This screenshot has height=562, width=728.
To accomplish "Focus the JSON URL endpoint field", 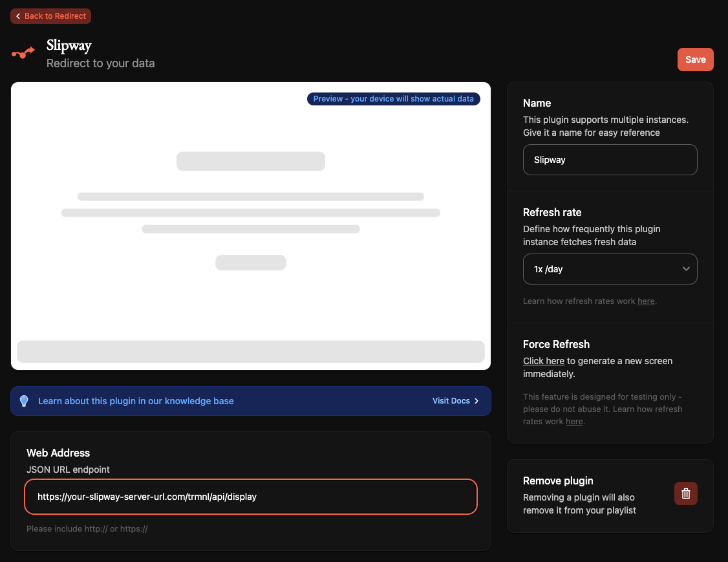I will point(251,497).
